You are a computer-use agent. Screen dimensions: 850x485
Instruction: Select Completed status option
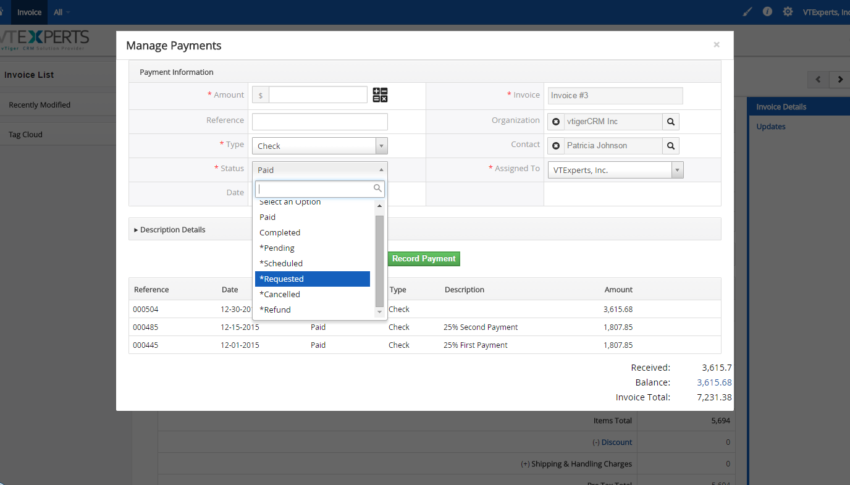pos(313,232)
